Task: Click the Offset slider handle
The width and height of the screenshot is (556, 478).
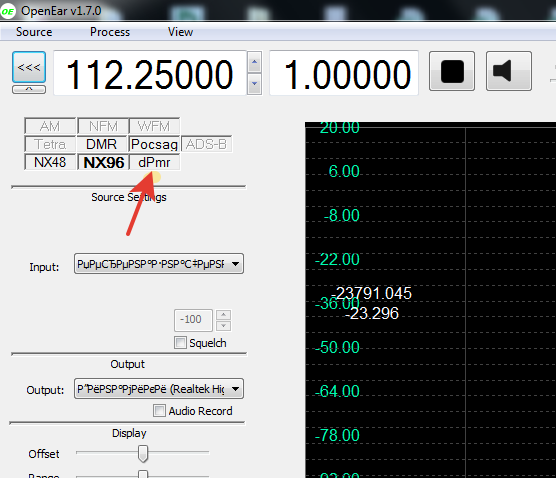Action: pyautogui.click(x=143, y=454)
